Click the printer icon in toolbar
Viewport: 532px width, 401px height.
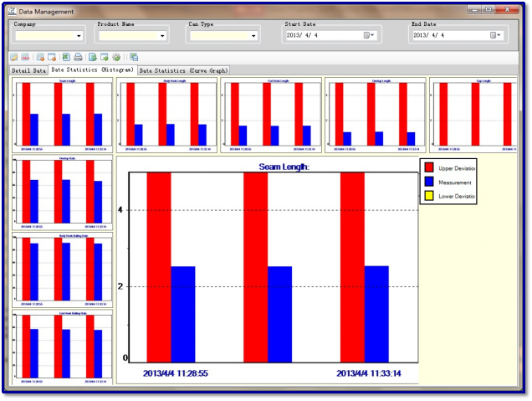click(x=78, y=57)
